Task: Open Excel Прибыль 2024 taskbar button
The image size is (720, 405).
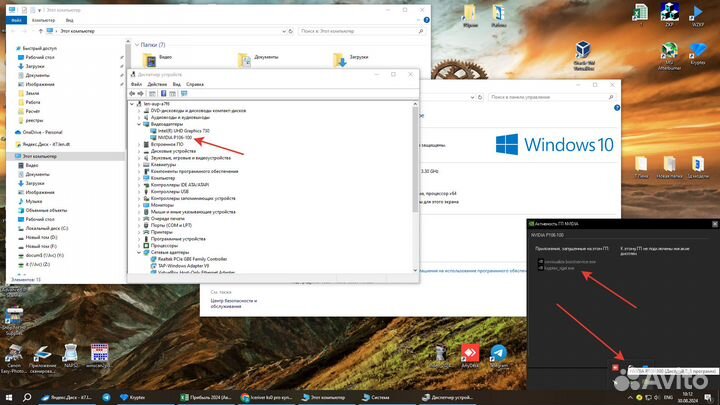Action: pyautogui.click(x=206, y=397)
